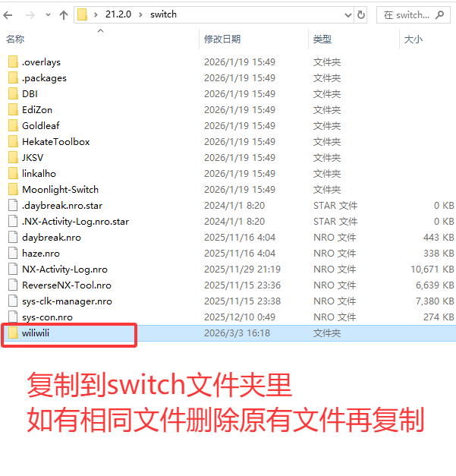This screenshot has width=456, height=476.
Task: Refresh the current folder view
Action: click(361, 14)
